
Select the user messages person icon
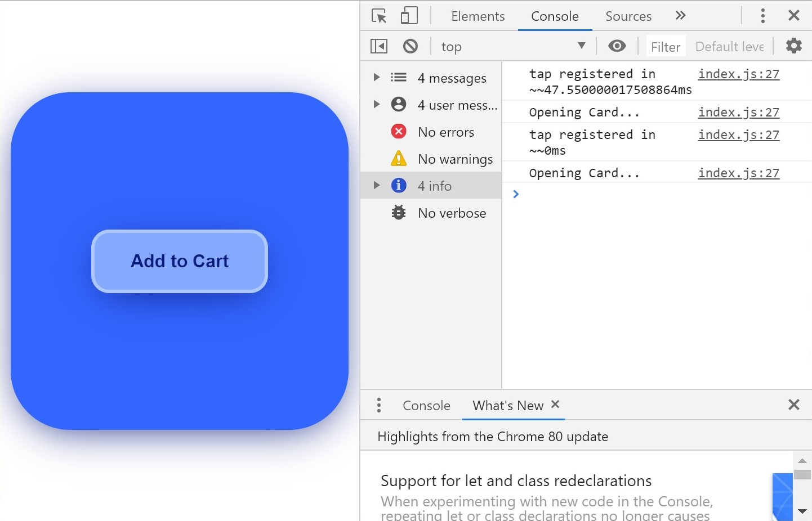click(x=399, y=104)
